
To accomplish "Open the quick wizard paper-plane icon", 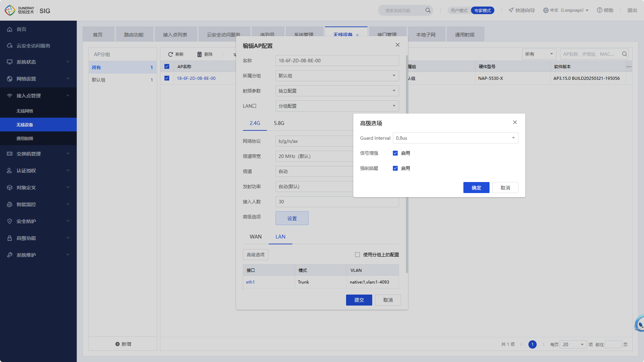I will coord(511,10).
